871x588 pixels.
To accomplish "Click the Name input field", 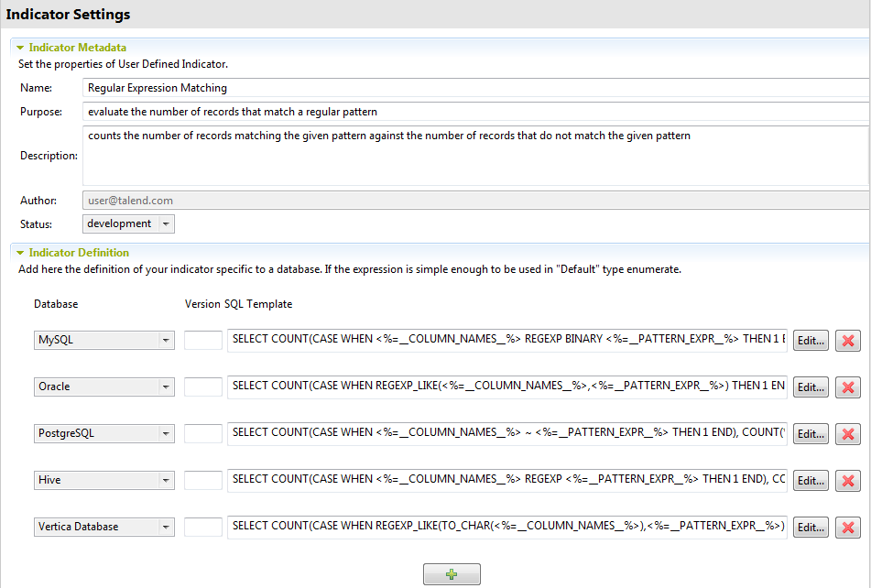I will [x=366, y=88].
